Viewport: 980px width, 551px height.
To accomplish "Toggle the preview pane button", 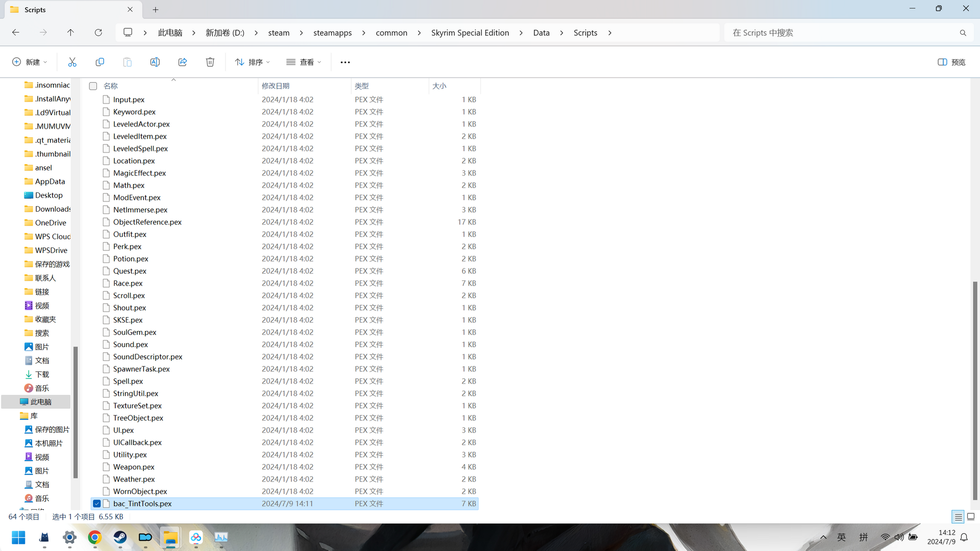I will point(952,62).
